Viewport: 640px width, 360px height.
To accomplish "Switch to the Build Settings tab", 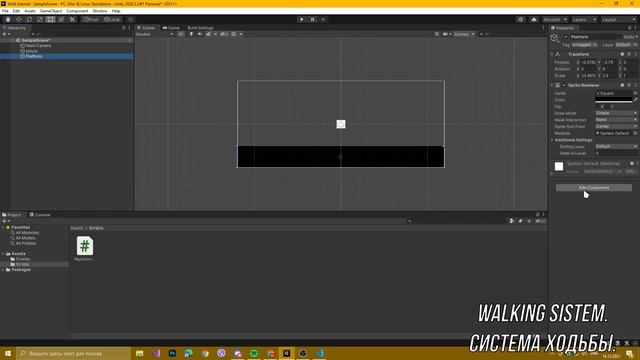I will (x=200, y=28).
